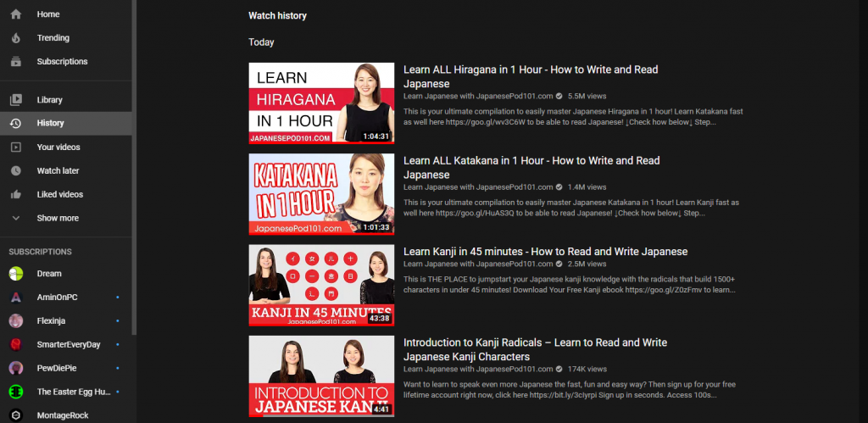Select the Your videos label
868x423 pixels.
58,147
